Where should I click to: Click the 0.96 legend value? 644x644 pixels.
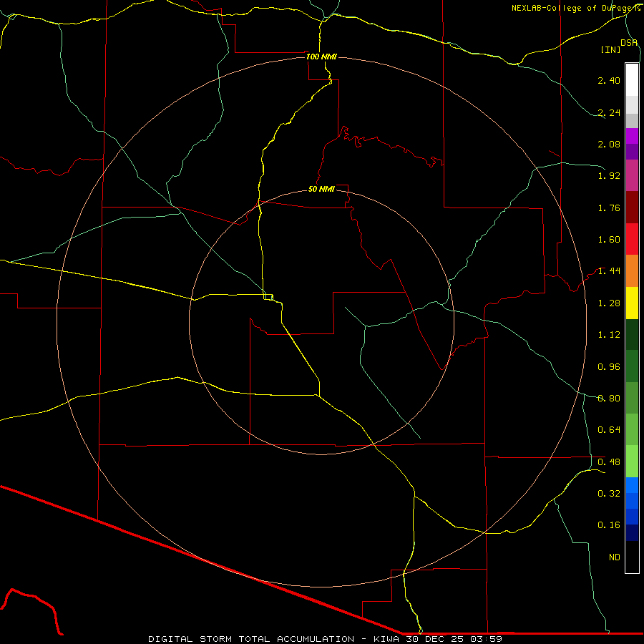tap(609, 367)
